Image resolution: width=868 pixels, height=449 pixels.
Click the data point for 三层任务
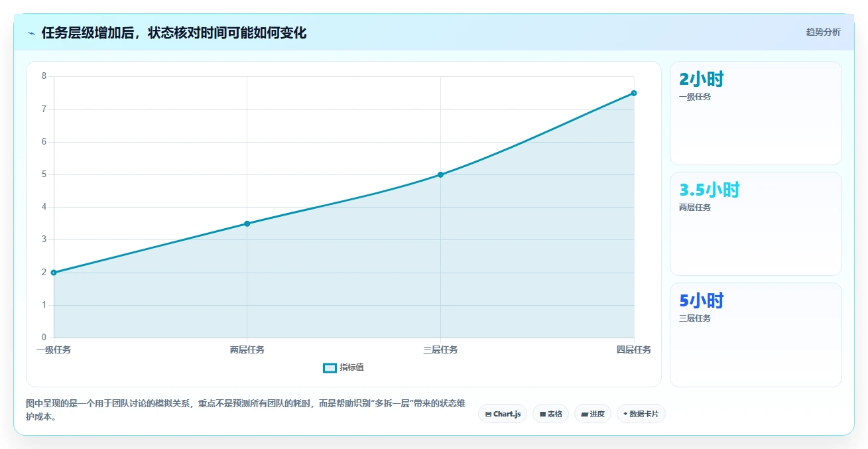pos(440,174)
